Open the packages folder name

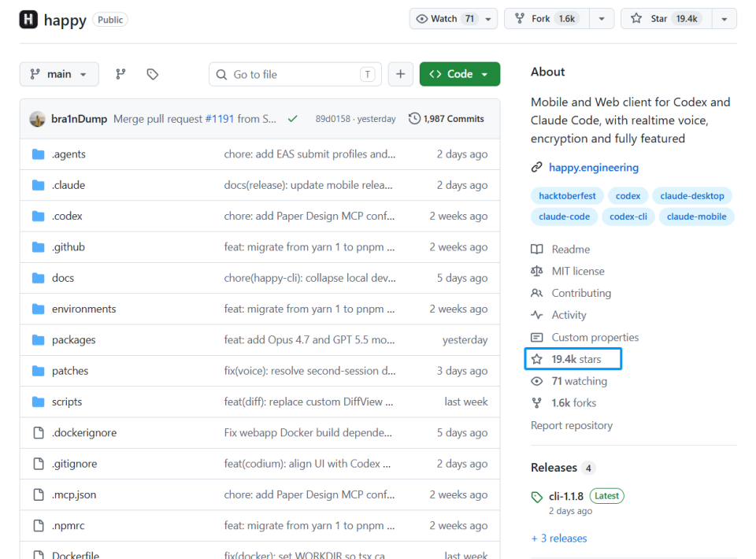point(74,340)
